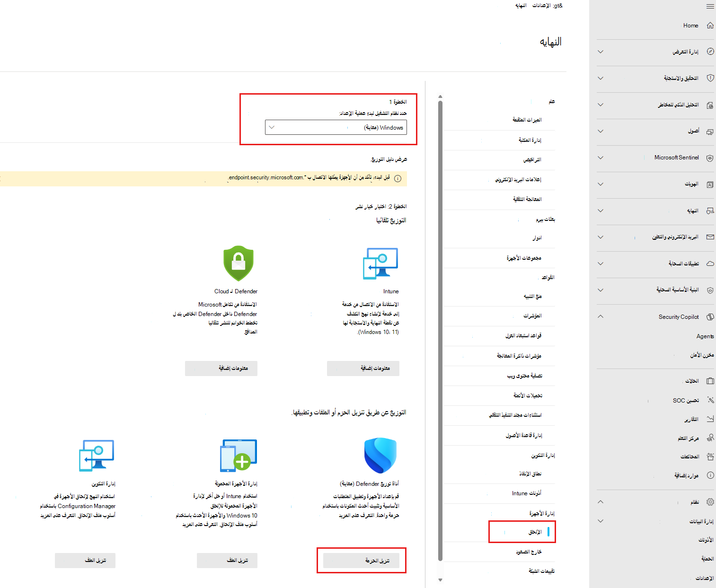Click the تنزيل الحزمة download package button
This screenshot has height=588, width=716.
click(x=362, y=561)
